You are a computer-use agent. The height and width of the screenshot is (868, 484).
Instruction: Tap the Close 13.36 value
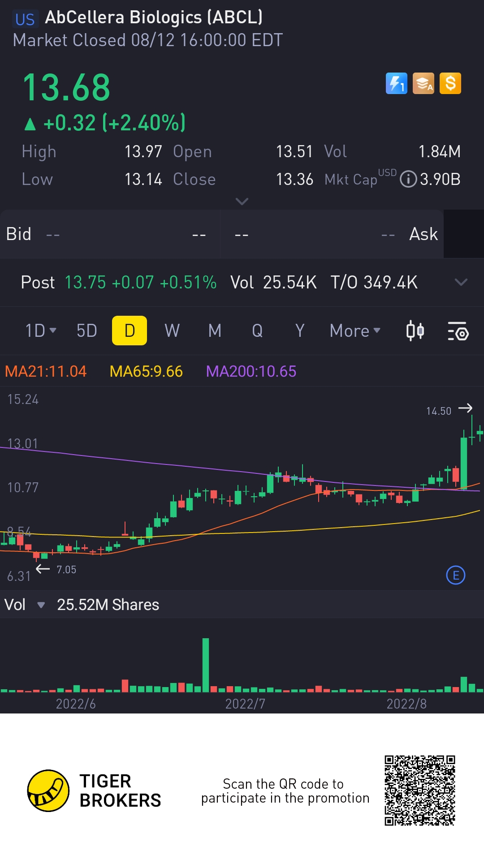coord(294,179)
